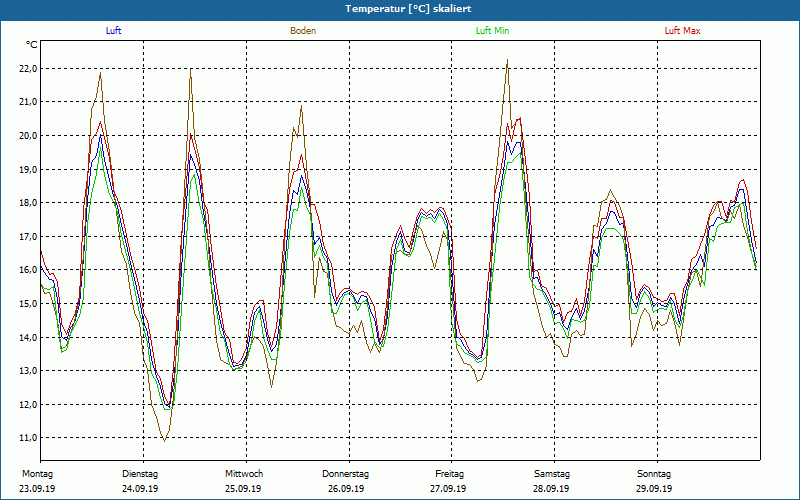Click the Donnerstag axis label

346,473
